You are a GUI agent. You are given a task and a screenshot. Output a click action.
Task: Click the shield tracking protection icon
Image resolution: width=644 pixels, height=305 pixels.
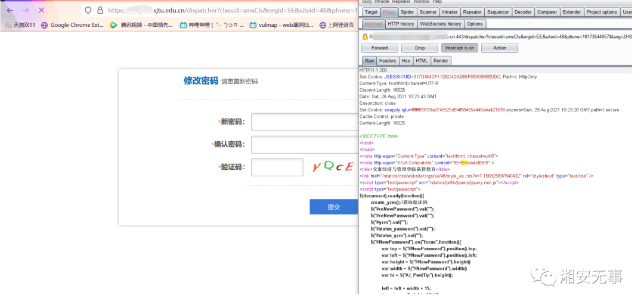coord(88,10)
